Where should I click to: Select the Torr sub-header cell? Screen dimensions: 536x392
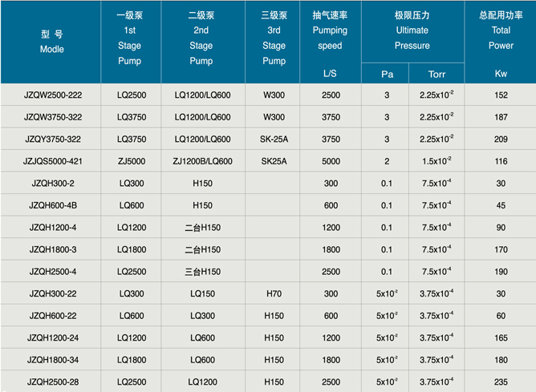coord(437,75)
